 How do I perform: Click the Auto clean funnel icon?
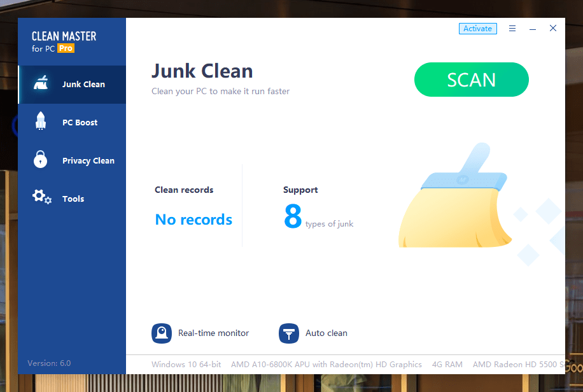coord(289,333)
